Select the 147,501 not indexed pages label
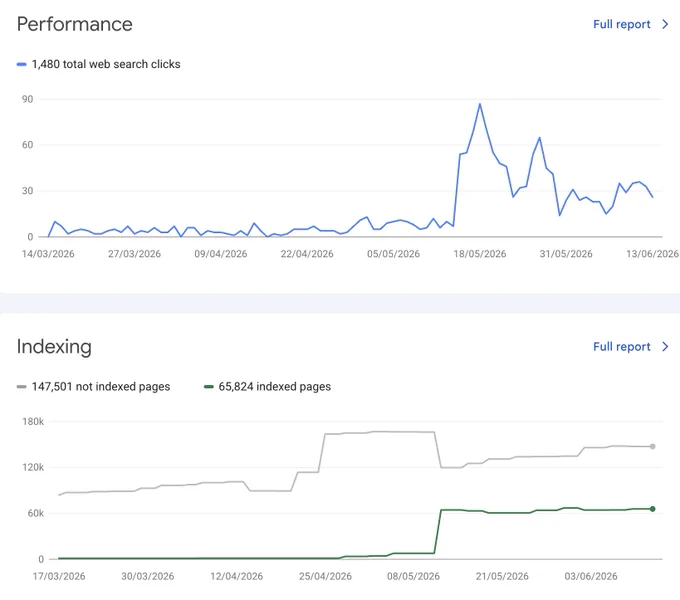Viewport: 680px width, 600px height. 101,387
